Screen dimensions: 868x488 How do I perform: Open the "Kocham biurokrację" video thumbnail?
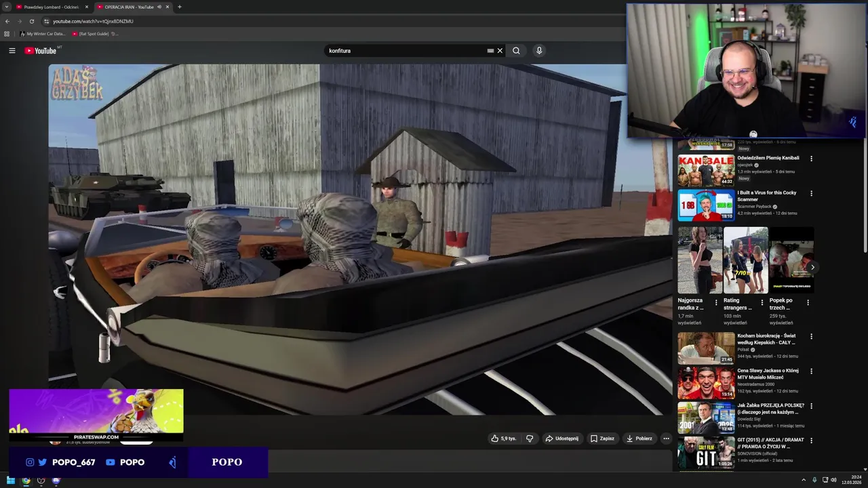706,348
